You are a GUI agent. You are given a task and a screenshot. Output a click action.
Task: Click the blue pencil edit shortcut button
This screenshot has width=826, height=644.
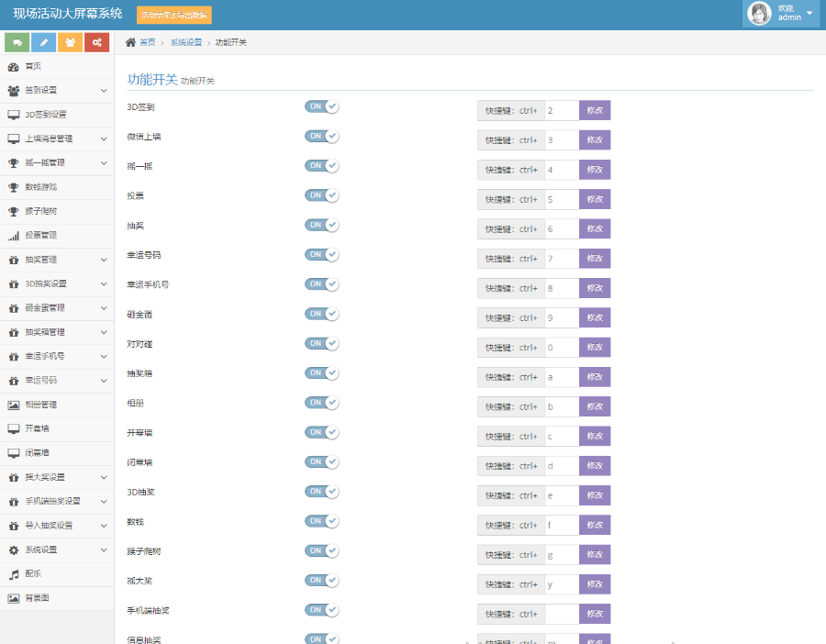(x=43, y=42)
